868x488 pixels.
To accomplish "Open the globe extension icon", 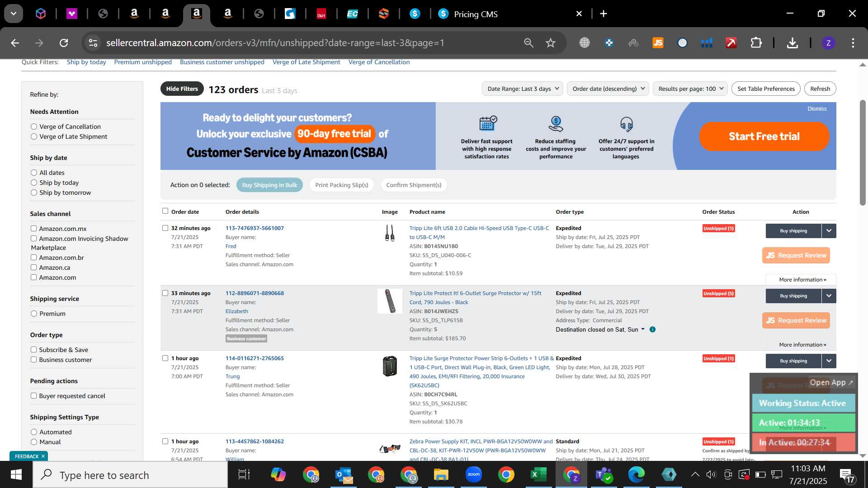I will (585, 43).
